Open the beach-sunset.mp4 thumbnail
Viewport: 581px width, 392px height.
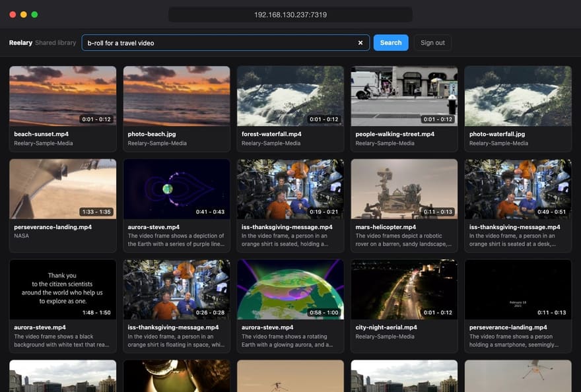(x=63, y=96)
